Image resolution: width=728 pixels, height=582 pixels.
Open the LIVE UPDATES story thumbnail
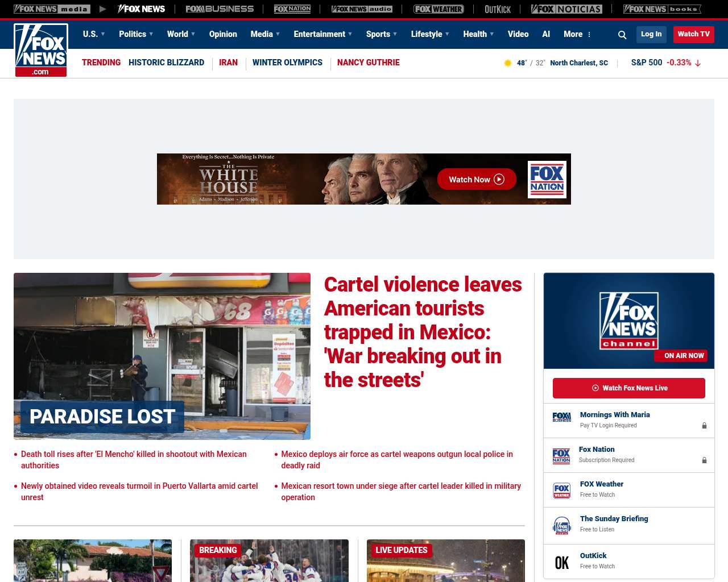446,560
